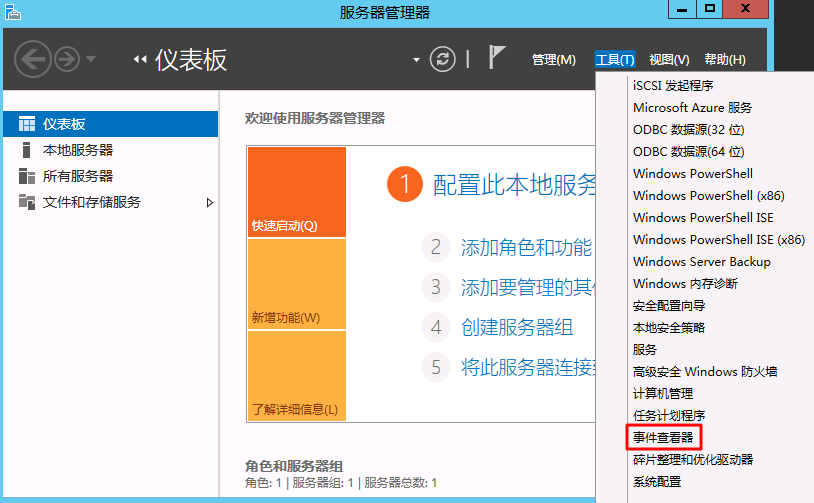Select the 新增功能(W) tile
814x503 pixels.
tap(297, 284)
